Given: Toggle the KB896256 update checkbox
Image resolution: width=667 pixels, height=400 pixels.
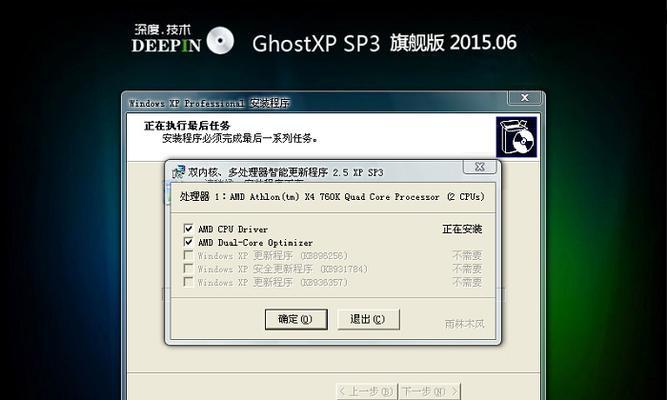Looking at the screenshot, I should [188, 255].
